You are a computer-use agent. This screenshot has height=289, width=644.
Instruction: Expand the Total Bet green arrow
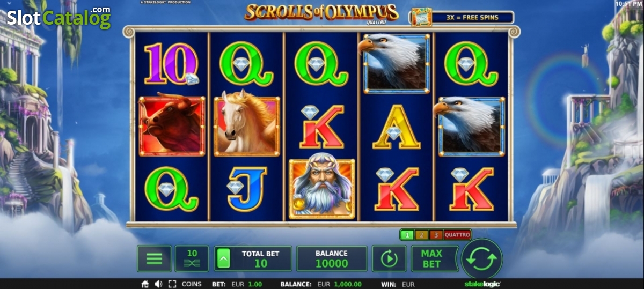tap(223, 259)
